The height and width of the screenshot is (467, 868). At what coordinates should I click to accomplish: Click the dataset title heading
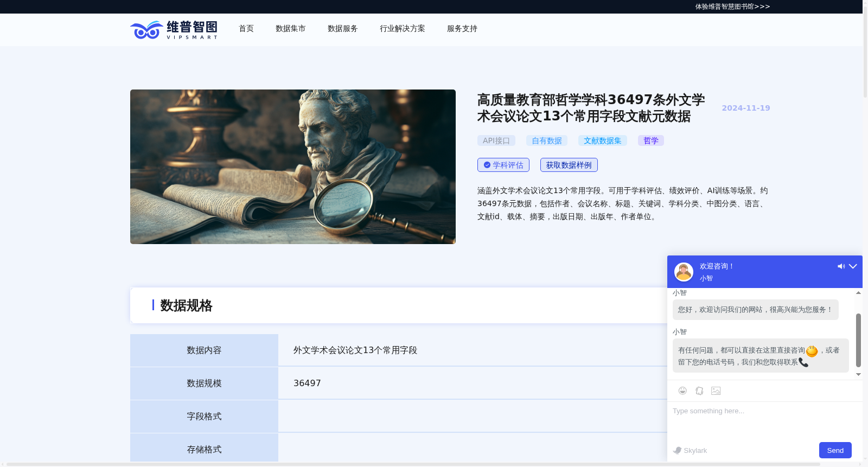(x=591, y=108)
